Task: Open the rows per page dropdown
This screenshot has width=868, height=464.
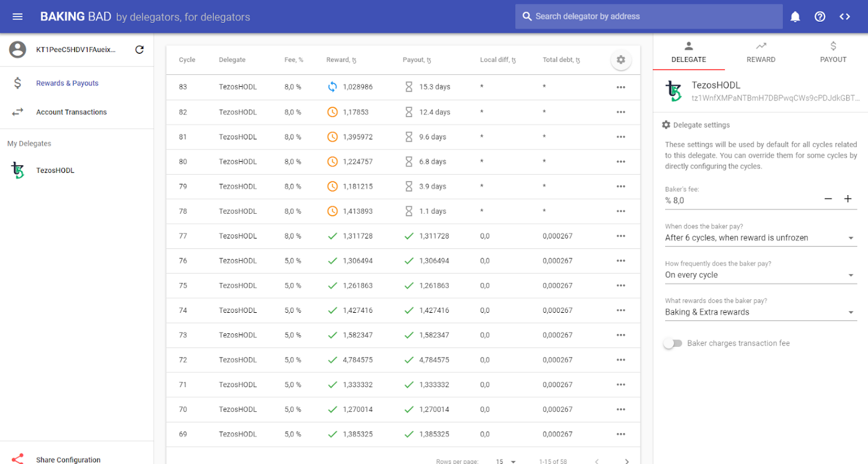Action: click(506, 462)
